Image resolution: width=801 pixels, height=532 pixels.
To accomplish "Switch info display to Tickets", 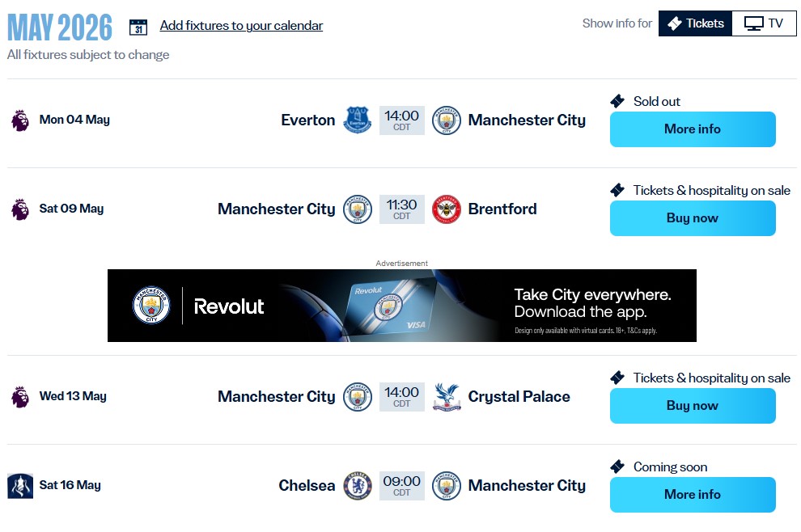I will 695,23.
